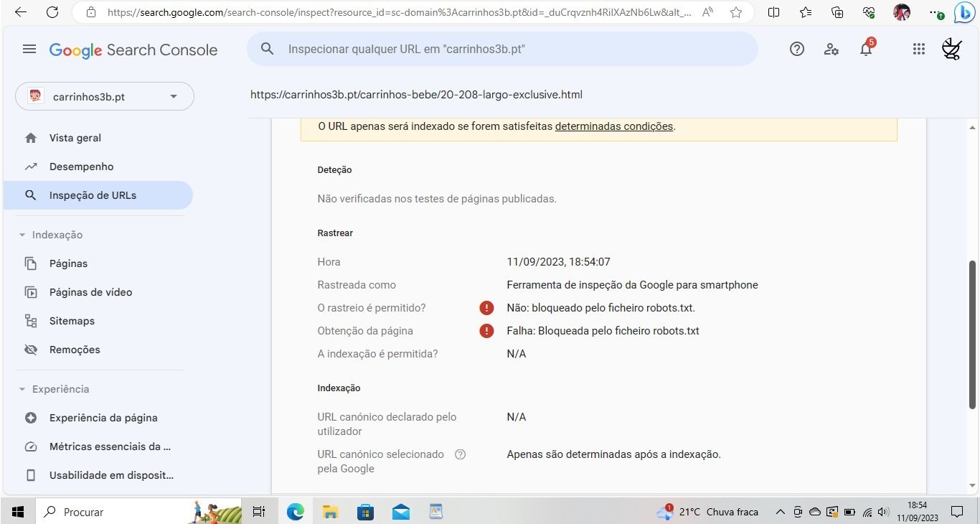Open the Search Console main menu hamburger
980x524 pixels.
pos(29,50)
